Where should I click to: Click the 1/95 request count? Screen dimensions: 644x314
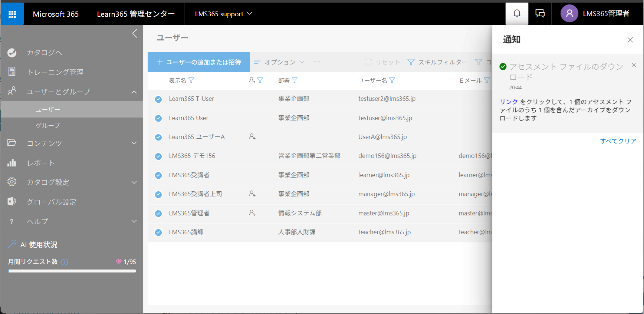(130, 262)
